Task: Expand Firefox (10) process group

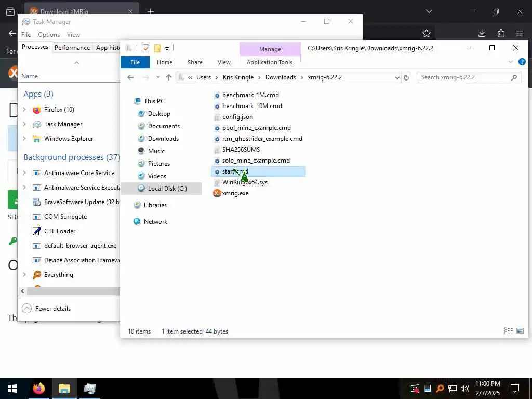Action: point(24,109)
